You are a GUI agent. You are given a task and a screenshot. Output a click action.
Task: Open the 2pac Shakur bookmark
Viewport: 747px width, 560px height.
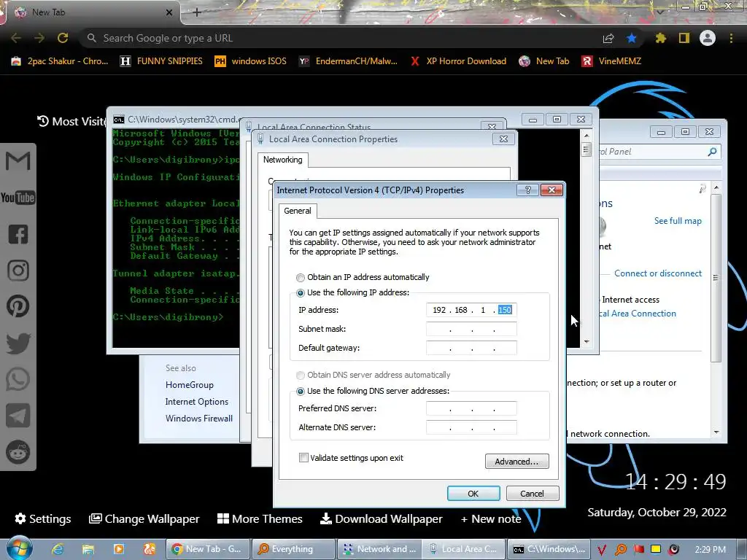(60, 61)
